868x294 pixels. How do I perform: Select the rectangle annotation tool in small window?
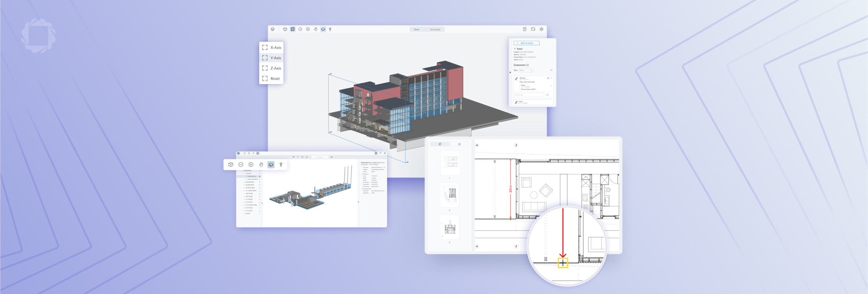pyautogui.click(x=302, y=157)
